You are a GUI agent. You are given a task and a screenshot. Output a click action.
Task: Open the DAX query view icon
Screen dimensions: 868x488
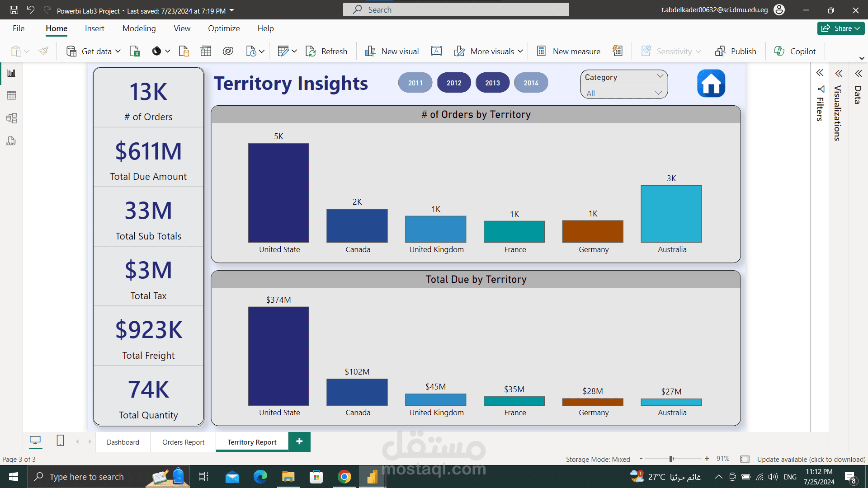11,141
